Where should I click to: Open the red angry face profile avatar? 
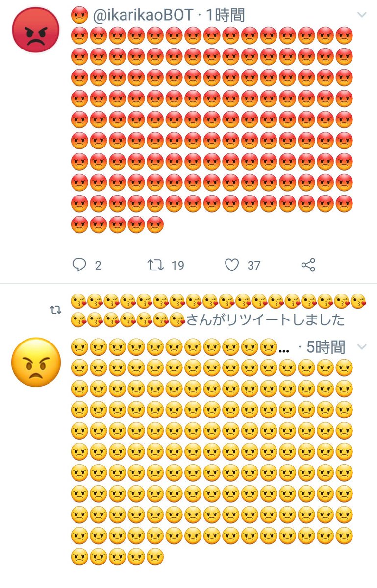36,29
